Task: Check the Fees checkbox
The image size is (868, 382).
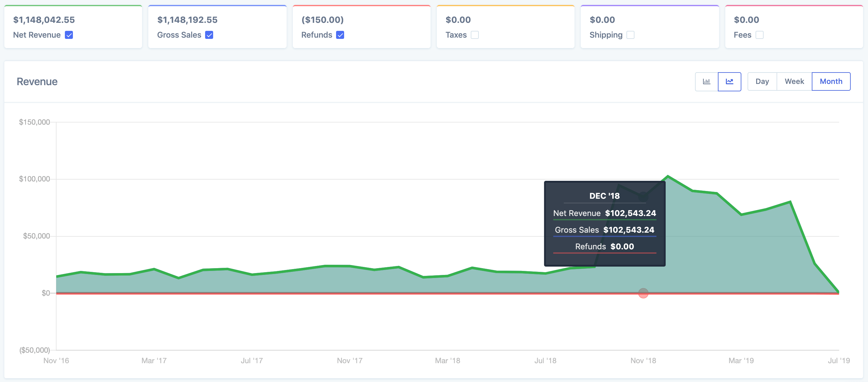Action: pos(759,35)
